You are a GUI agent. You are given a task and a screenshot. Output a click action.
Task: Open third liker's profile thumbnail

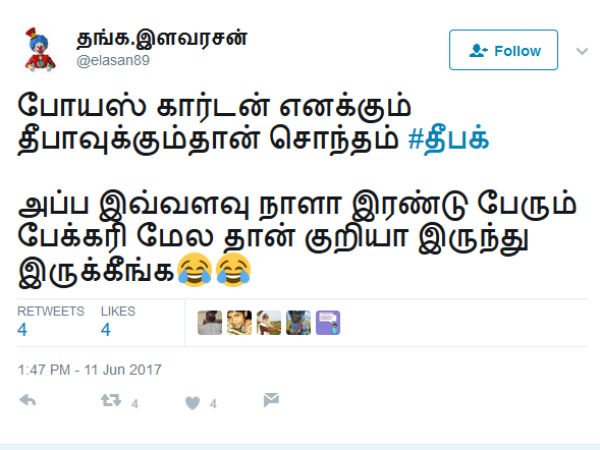[x=269, y=323]
